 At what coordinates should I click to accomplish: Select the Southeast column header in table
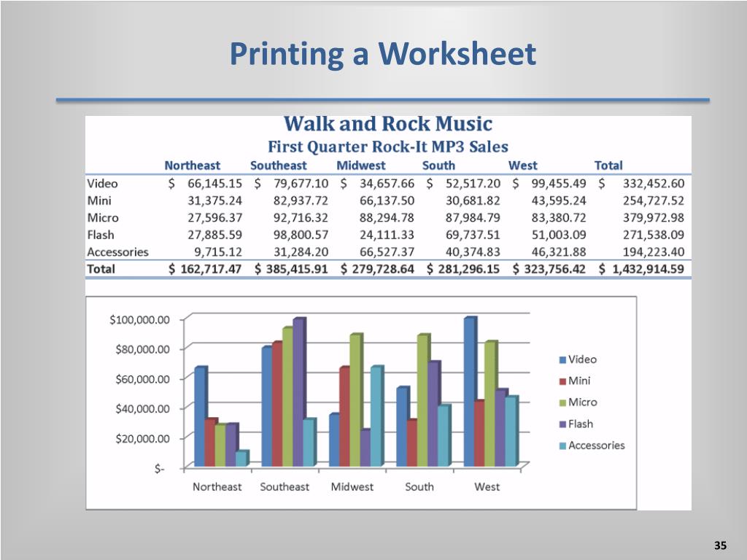pyautogui.click(x=278, y=166)
